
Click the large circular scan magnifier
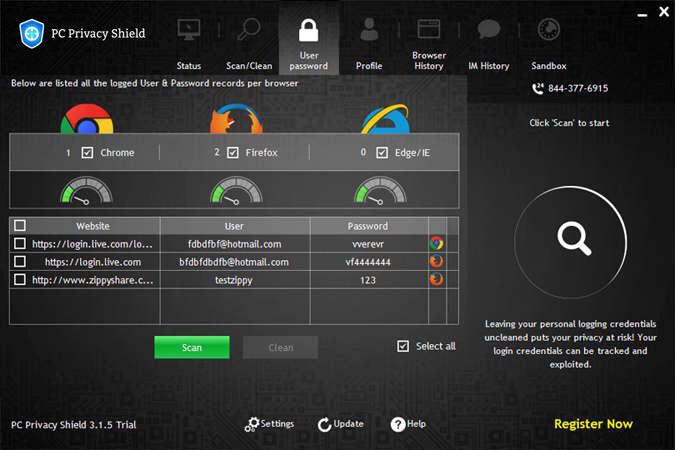pos(570,242)
